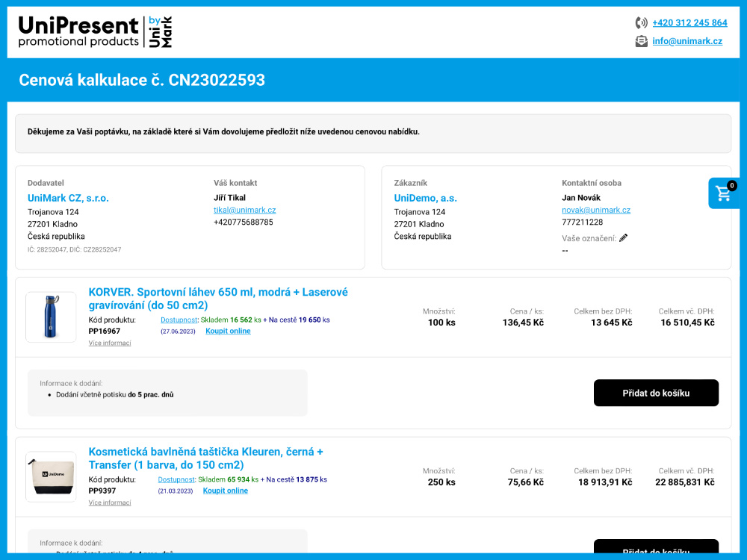Select phone number +420775688785

click(243, 222)
